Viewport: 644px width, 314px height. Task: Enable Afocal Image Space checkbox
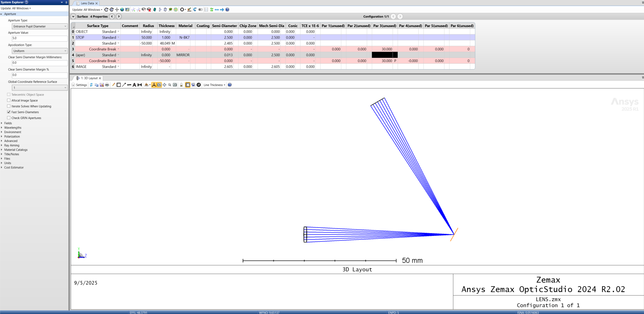[9, 100]
